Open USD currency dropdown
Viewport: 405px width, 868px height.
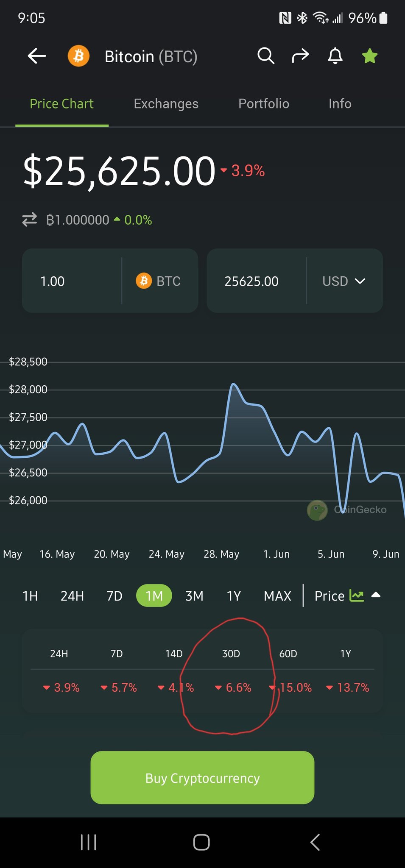pyautogui.click(x=344, y=281)
